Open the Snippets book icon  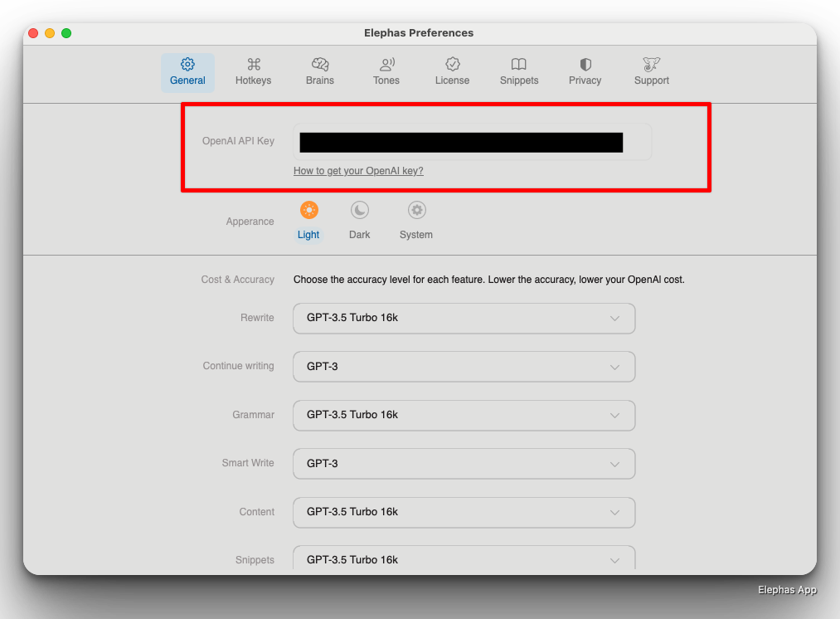(x=518, y=65)
